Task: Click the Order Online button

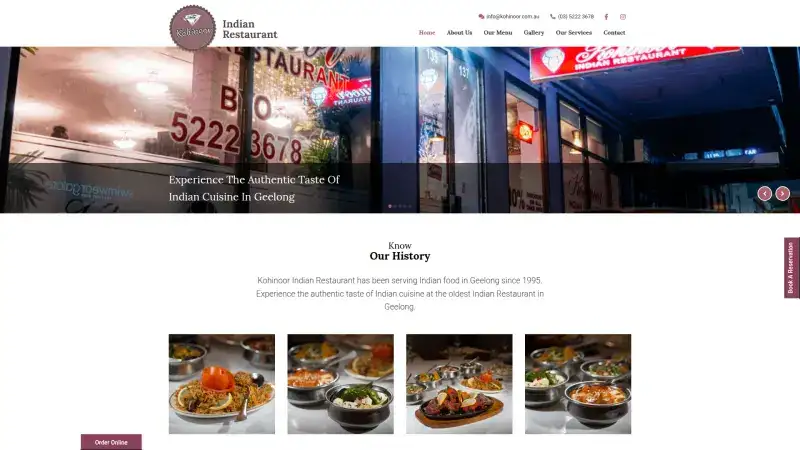Action: point(111,442)
